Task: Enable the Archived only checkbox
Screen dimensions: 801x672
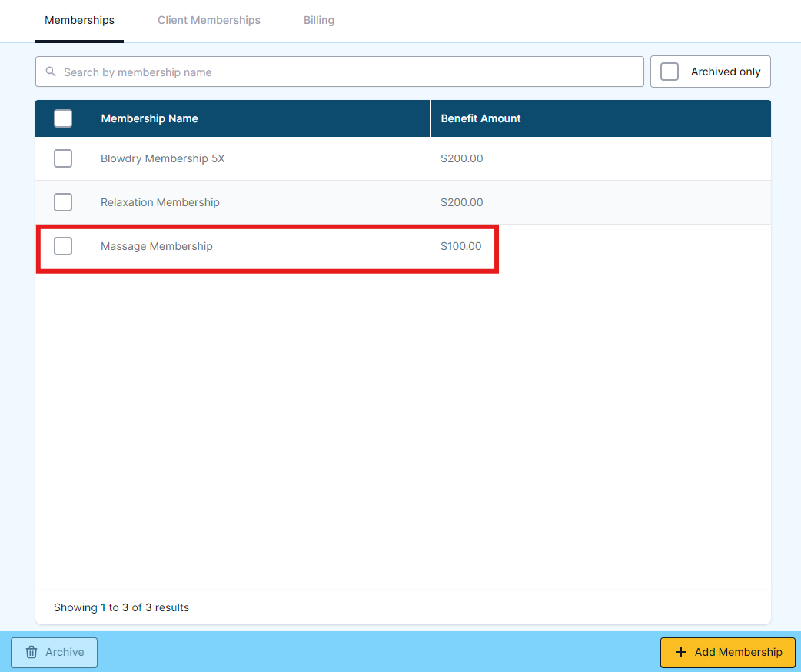Action: pos(670,72)
